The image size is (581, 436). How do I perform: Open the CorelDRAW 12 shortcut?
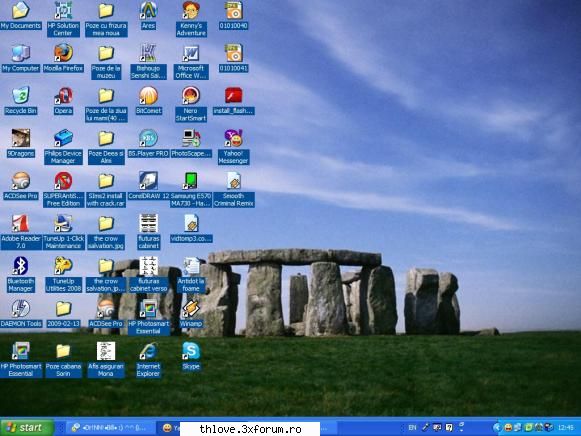coord(148,186)
